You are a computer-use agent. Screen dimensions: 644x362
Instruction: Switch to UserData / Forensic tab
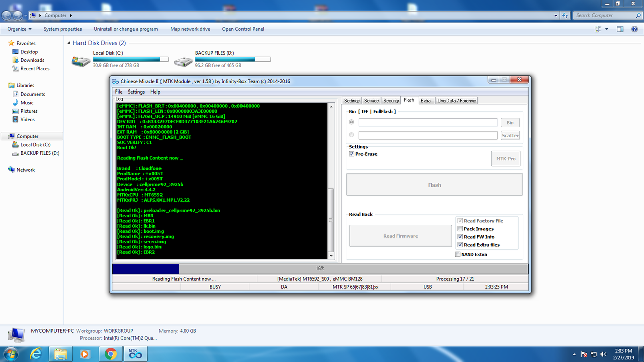(456, 101)
